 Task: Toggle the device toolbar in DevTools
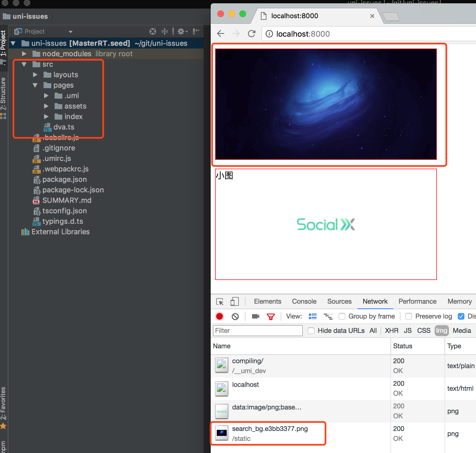click(x=235, y=301)
